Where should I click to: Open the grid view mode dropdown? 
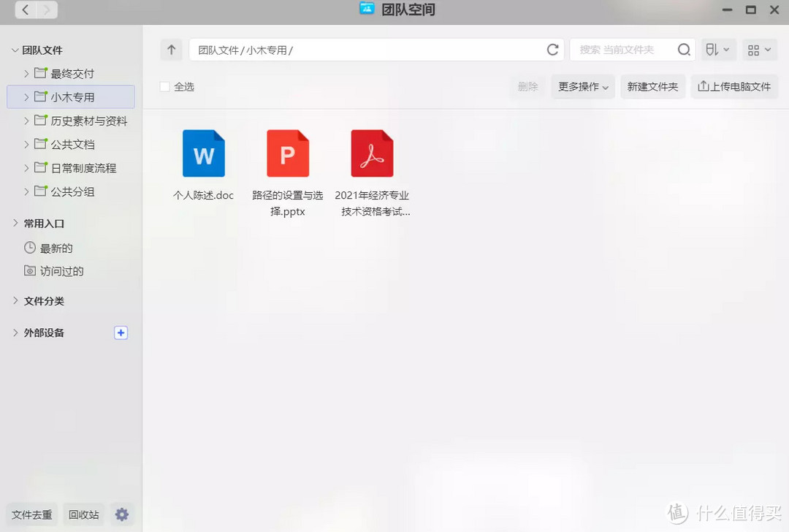759,50
